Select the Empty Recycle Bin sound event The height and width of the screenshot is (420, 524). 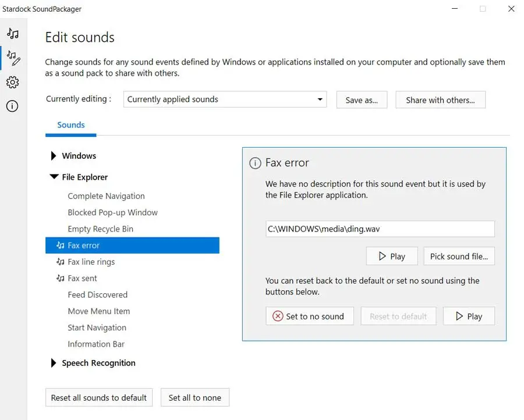click(100, 229)
